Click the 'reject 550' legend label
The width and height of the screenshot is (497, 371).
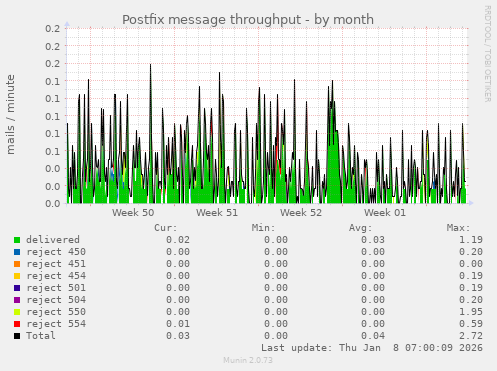coord(56,312)
